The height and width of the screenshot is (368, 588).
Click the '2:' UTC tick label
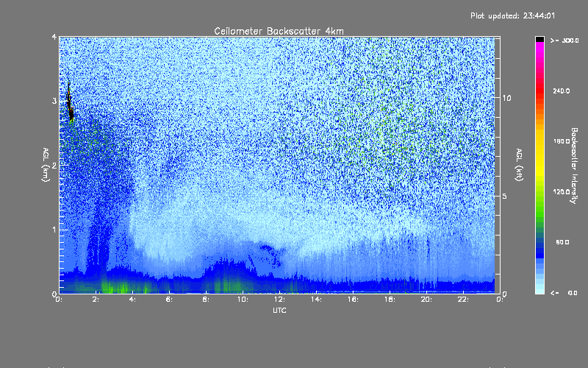(96, 300)
